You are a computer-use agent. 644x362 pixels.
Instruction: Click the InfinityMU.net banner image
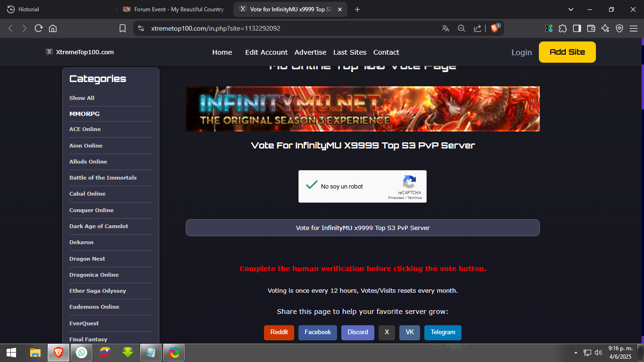pos(363,109)
